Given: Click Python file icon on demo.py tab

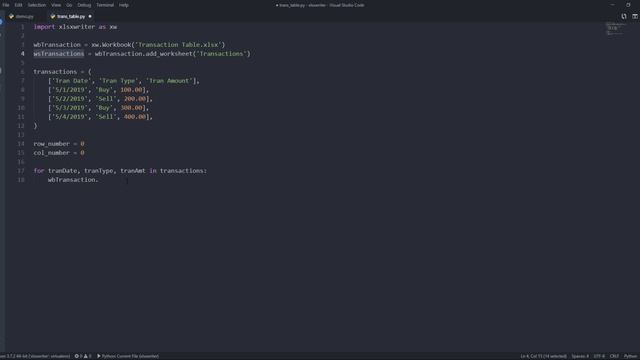Looking at the screenshot, I should [x=11, y=16].
